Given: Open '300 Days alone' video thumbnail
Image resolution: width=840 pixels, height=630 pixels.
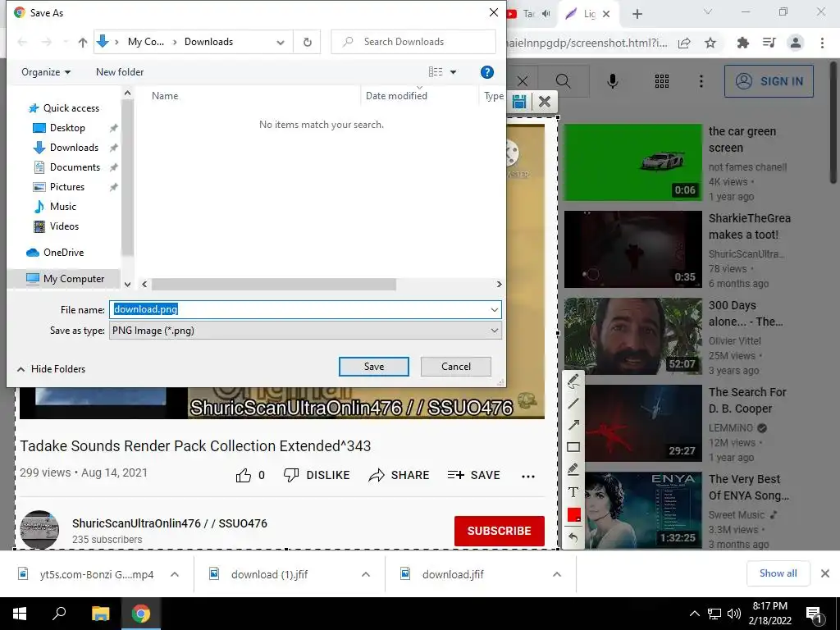Looking at the screenshot, I should tap(632, 336).
